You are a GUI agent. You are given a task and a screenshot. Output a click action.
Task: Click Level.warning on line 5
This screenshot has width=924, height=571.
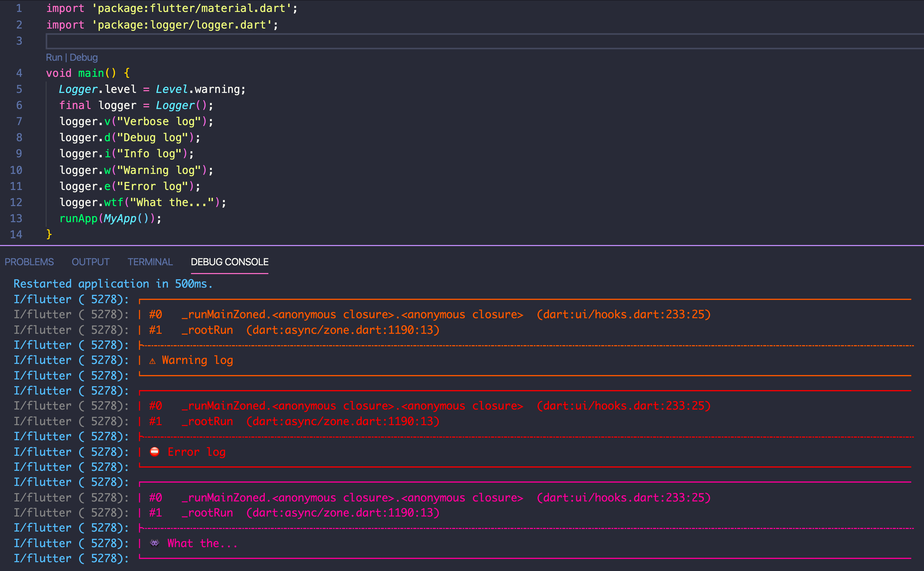click(198, 89)
